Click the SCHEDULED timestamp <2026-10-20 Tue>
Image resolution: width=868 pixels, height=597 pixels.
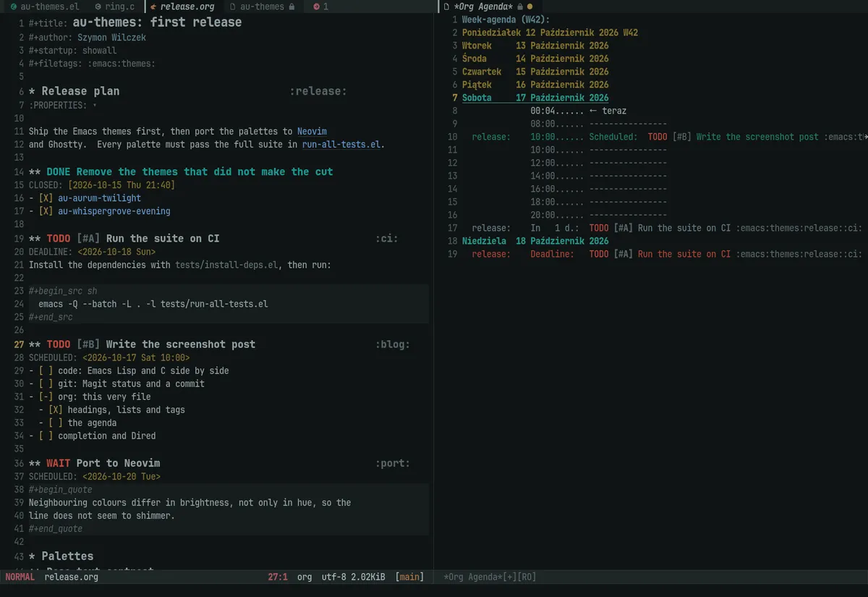click(122, 476)
